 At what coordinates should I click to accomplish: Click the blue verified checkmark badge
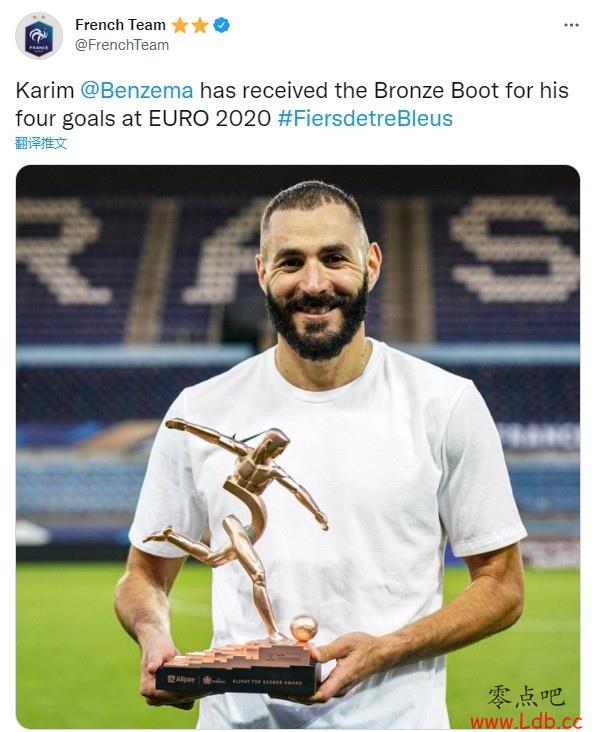pos(221,25)
